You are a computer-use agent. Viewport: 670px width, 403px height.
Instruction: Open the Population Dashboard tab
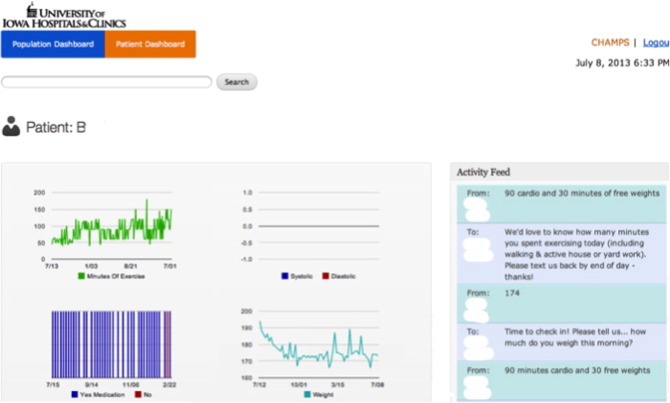pos(52,44)
